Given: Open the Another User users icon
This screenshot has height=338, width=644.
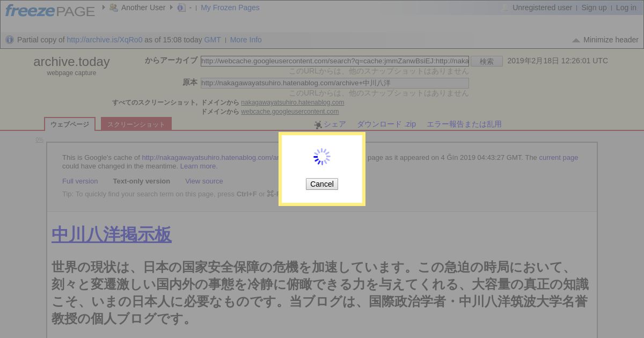Looking at the screenshot, I should [113, 8].
